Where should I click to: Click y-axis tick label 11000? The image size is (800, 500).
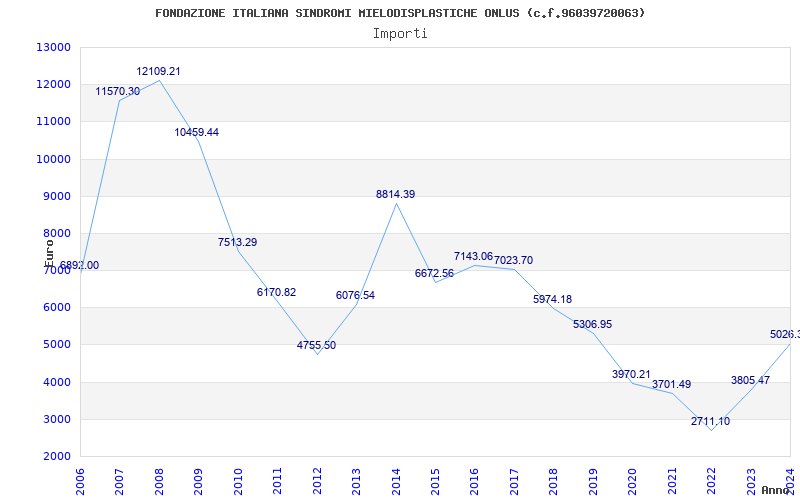pos(53,122)
